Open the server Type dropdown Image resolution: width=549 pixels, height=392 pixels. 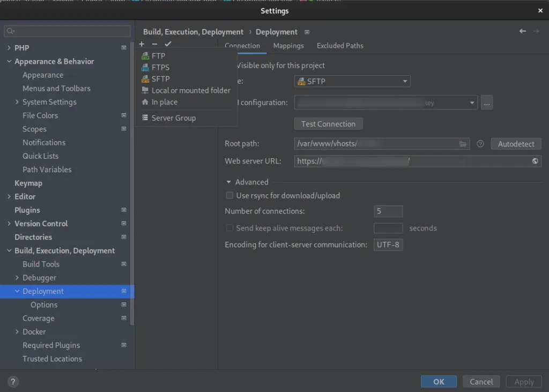[x=352, y=81]
